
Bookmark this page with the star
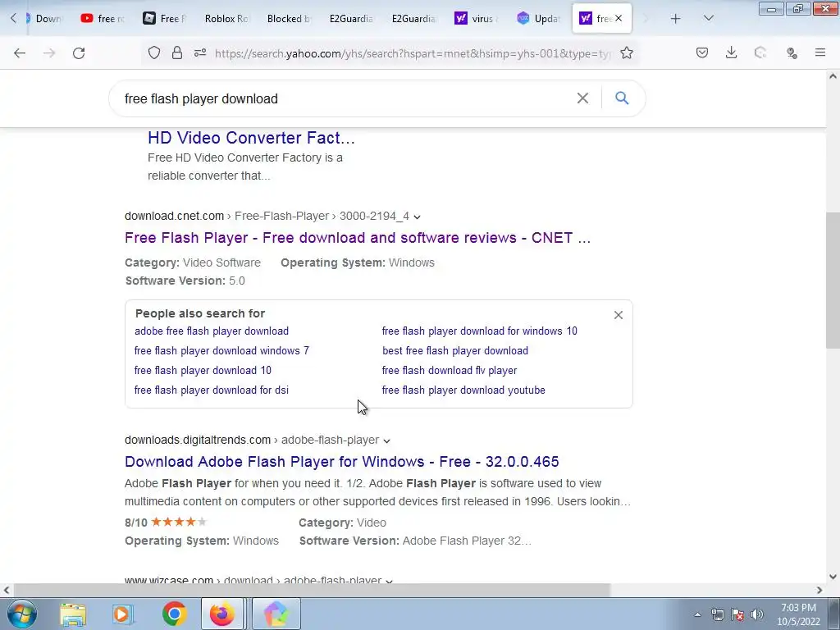627,53
